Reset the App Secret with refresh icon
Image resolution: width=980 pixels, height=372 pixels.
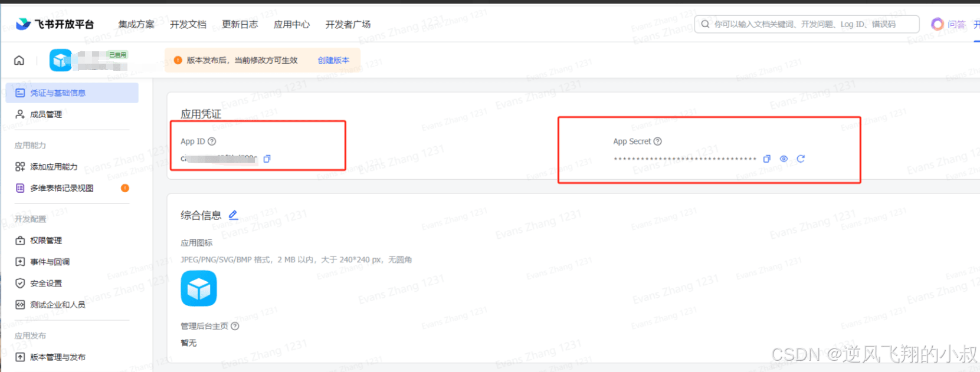801,159
